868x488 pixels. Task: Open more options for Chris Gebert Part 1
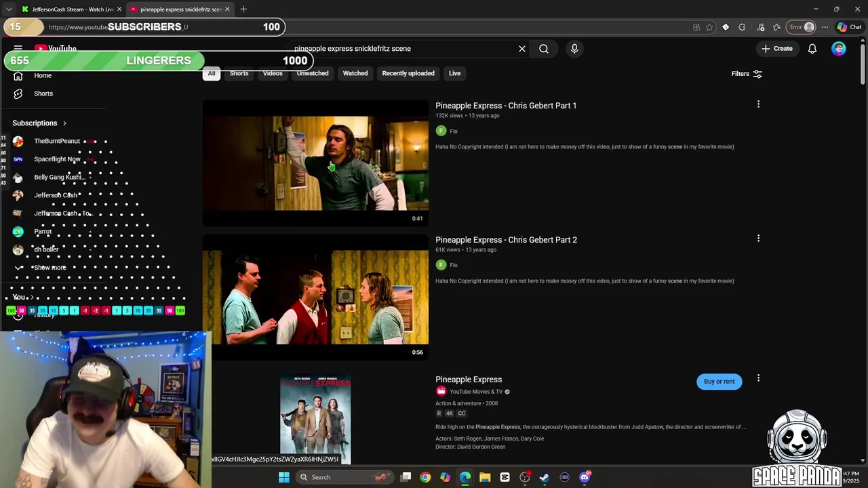758,104
